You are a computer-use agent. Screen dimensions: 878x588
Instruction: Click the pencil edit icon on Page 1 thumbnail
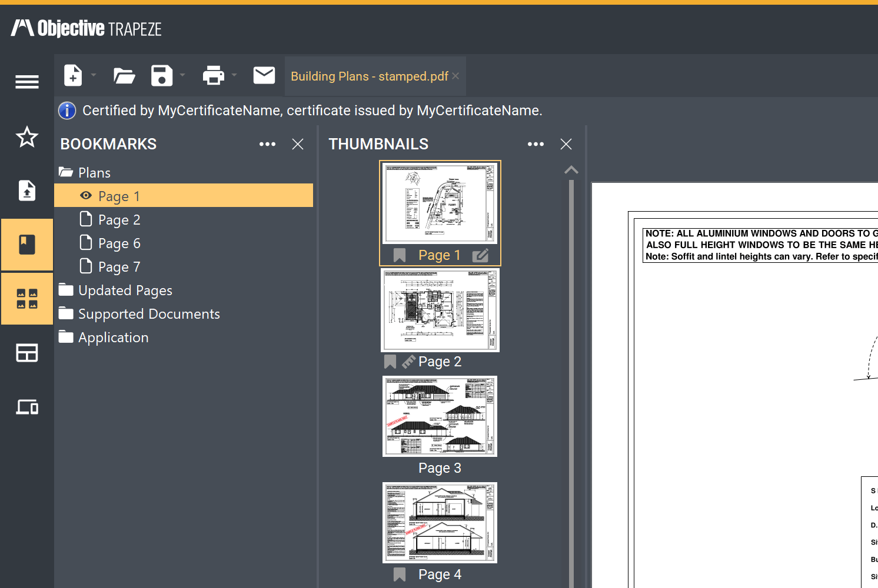point(481,255)
